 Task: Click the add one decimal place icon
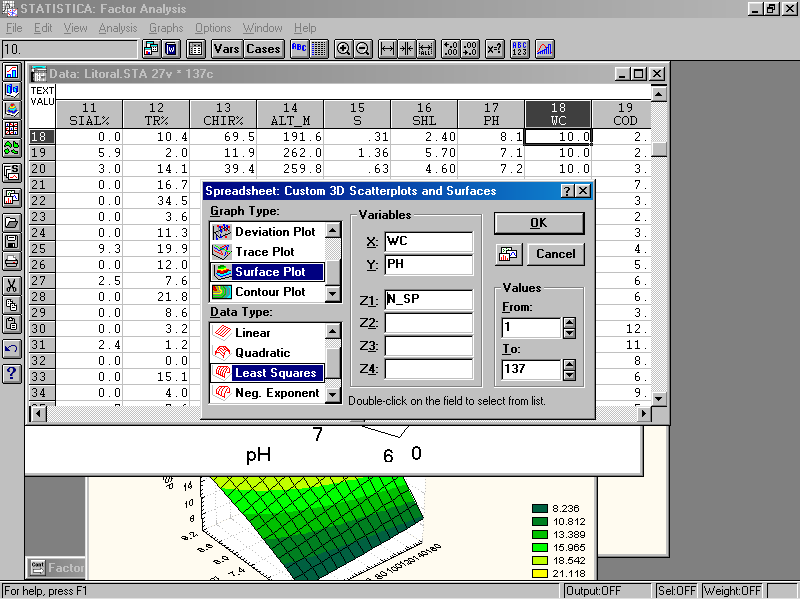(x=451, y=49)
